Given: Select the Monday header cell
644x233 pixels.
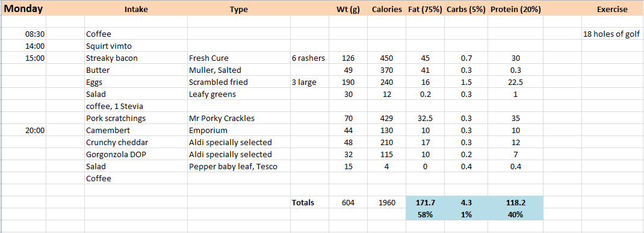Looking at the screenshot, I should 23,9.
